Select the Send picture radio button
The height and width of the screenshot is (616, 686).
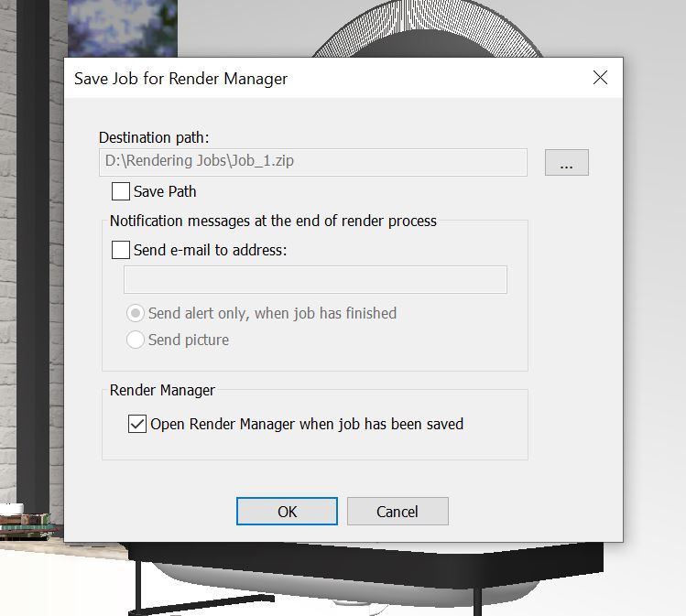pos(136,340)
